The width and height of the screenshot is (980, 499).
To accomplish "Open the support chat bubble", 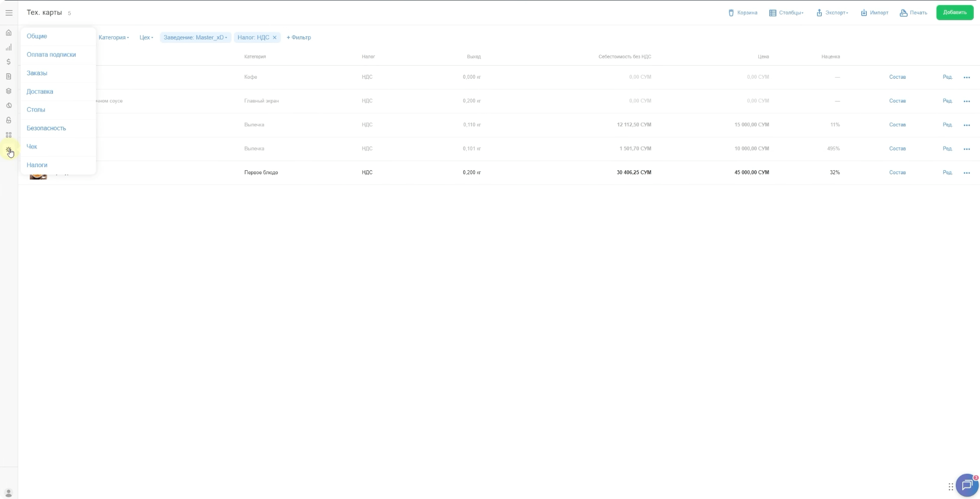I will (967, 485).
